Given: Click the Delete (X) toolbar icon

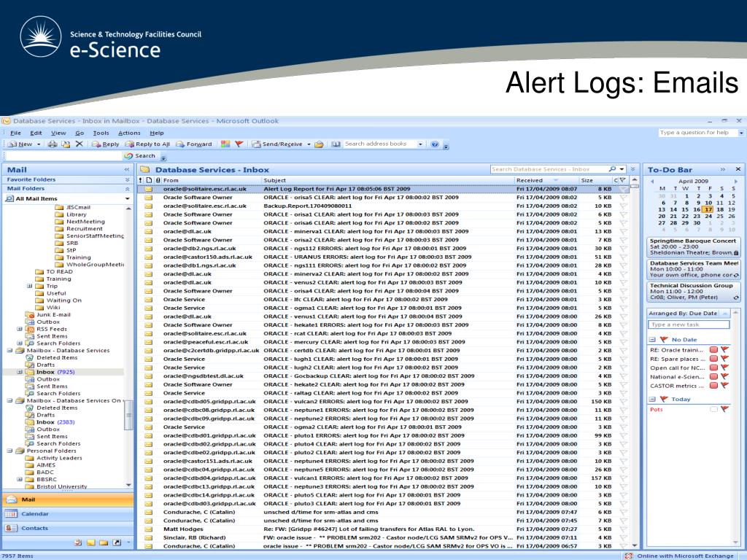Looking at the screenshot, I should point(79,144).
